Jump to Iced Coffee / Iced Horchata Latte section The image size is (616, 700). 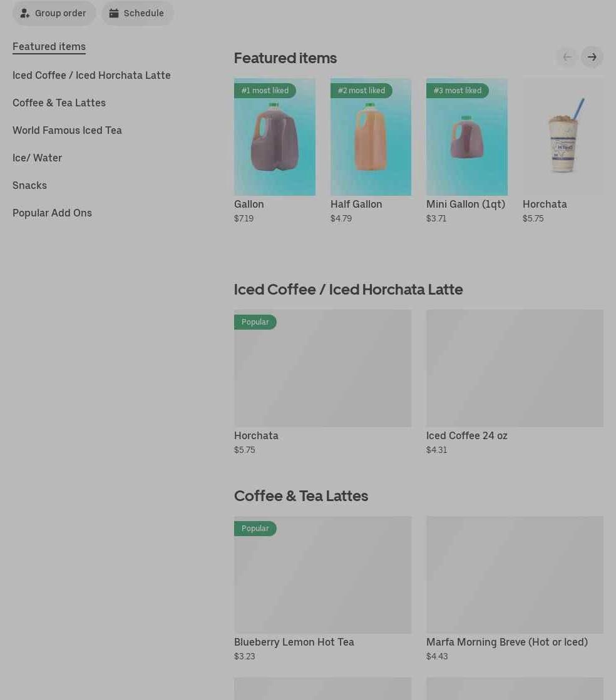point(91,75)
